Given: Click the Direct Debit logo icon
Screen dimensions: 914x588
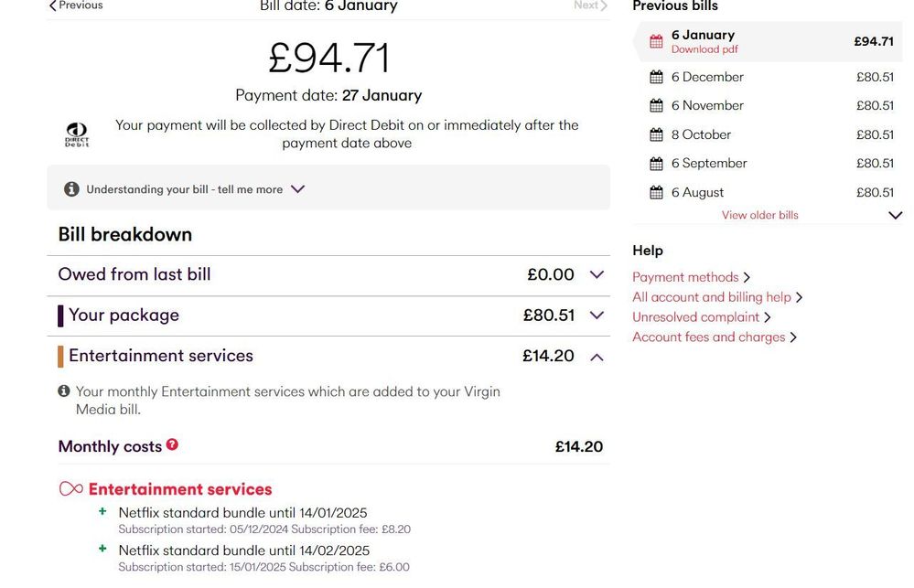Looking at the screenshot, I should point(76,134).
